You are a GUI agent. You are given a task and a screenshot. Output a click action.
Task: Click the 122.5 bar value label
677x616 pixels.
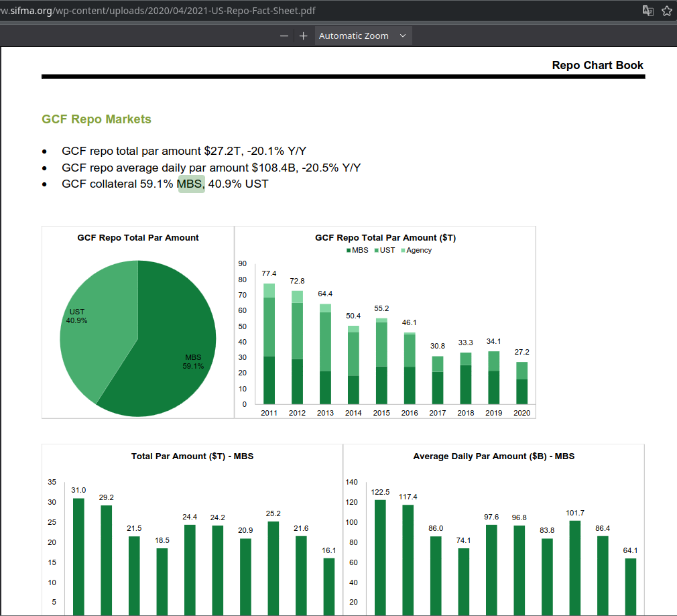point(380,492)
